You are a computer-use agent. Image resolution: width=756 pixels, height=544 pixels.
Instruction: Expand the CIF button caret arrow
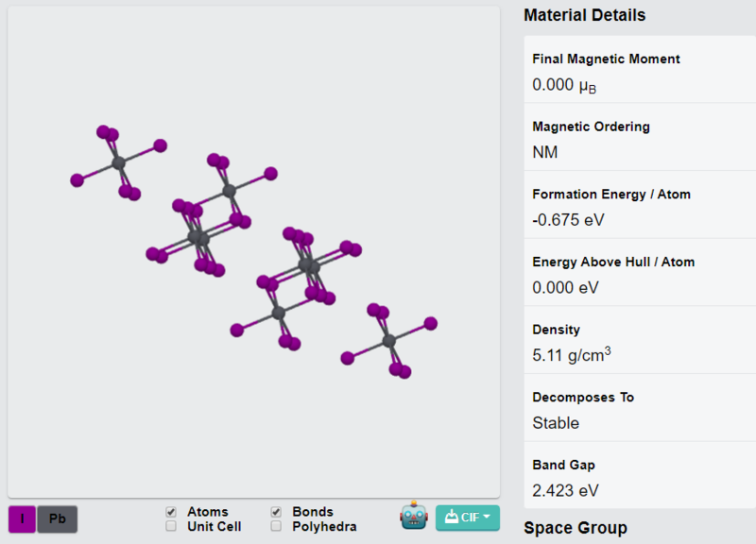click(487, 517)
